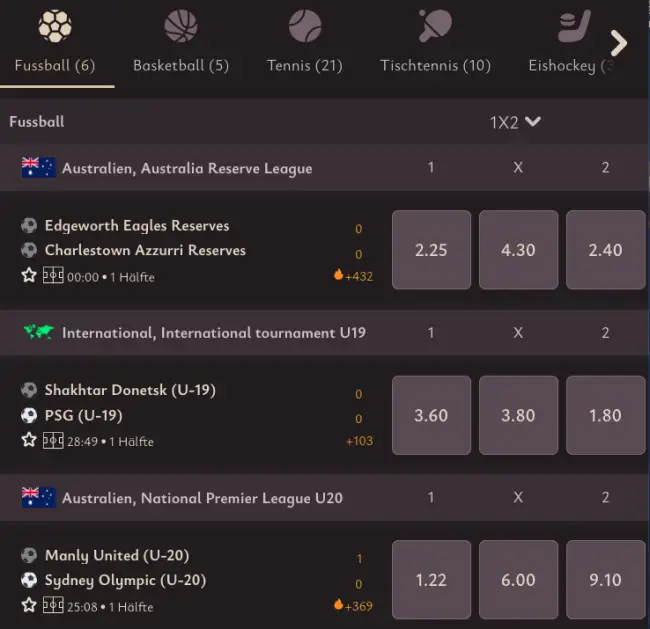Select PSG (U-19) win odds 1.80
The height and width of the screenshot is (629, 650).
pyautogui.click(x=605, y=415)
